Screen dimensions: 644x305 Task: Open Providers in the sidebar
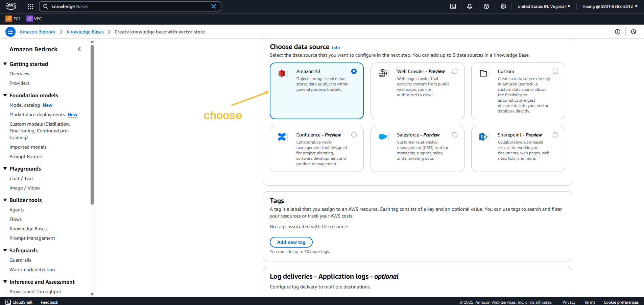(x=20, y=83)
